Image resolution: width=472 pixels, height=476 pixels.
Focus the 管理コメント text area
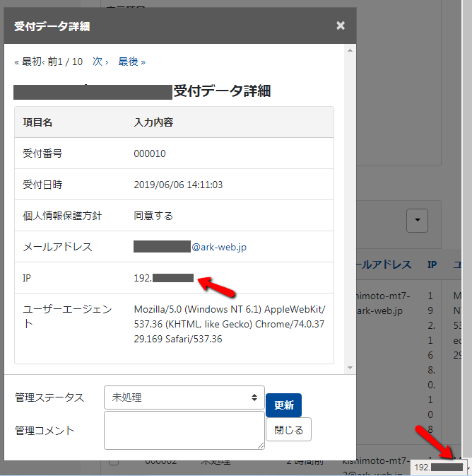(184, 430)
